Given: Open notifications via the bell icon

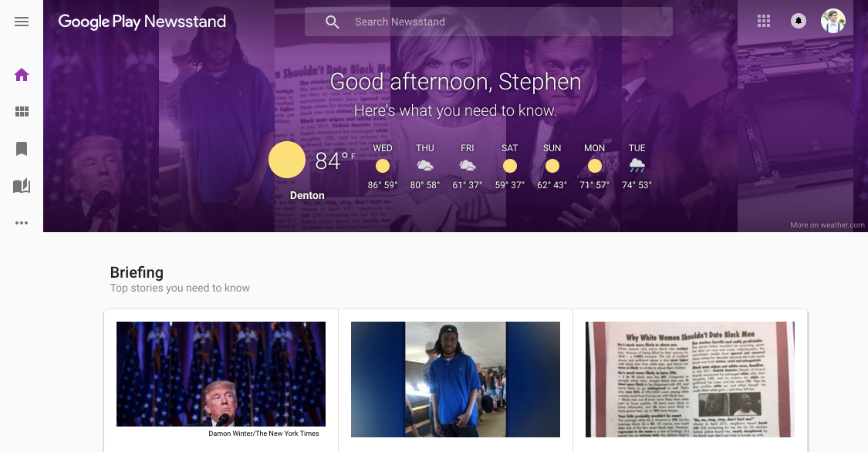Looking at the screenshot, I should (798, 21).
